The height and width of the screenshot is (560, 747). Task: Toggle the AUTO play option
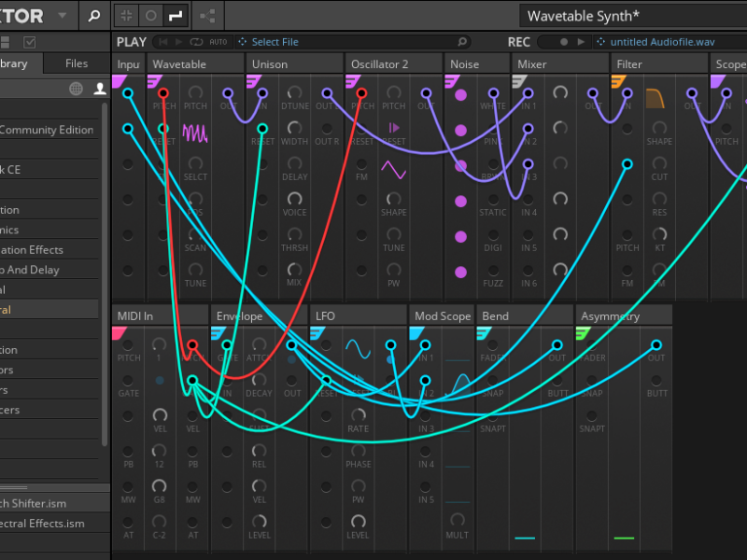[x=218, y=42]
